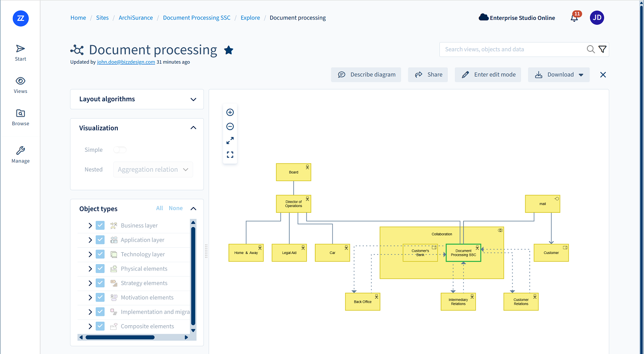Open the search filter funnel icon

click(602, 49)
